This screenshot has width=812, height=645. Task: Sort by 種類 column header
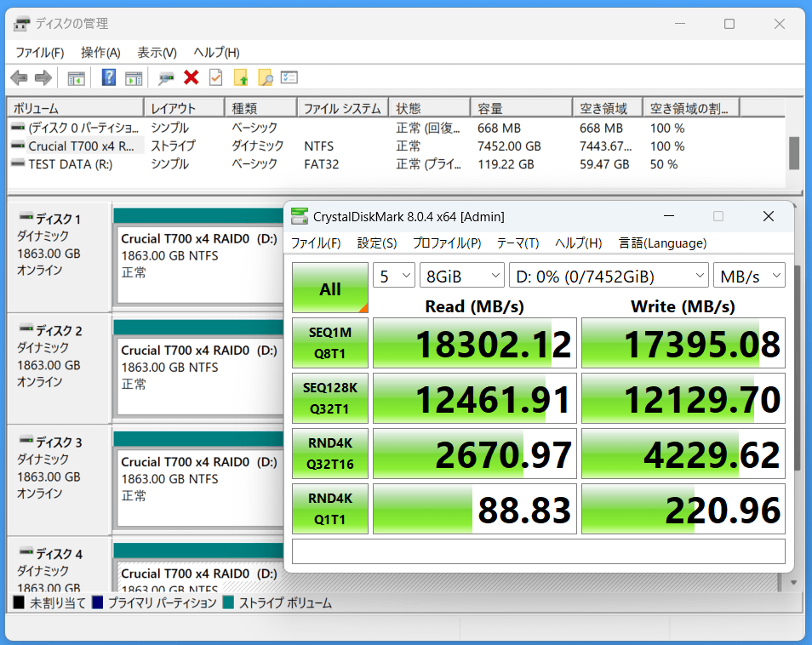(x=261, y=108)
